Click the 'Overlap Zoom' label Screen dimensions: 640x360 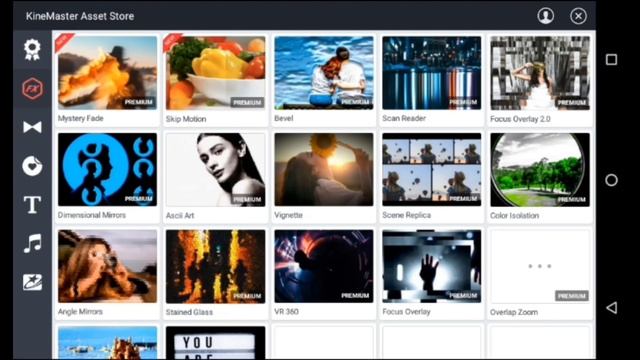[x=514, y=312]
